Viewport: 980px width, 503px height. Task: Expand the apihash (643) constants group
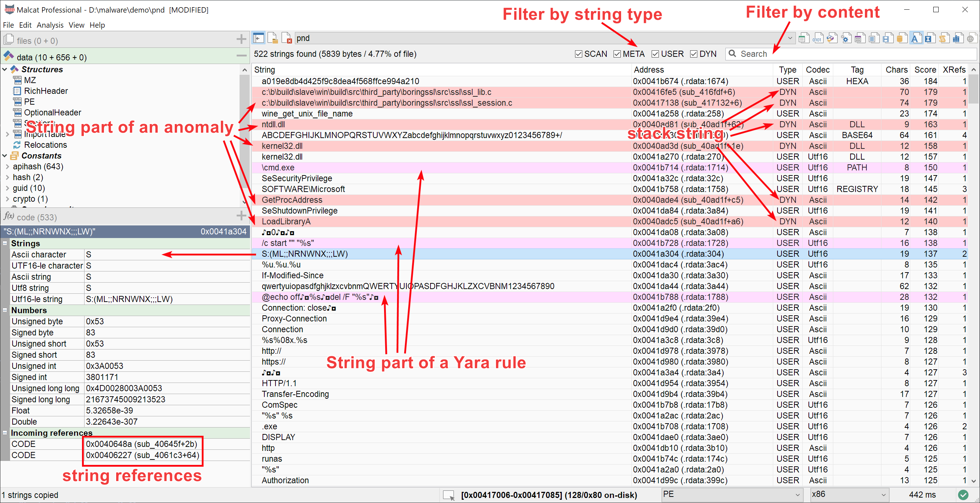[x=7, y=166]
